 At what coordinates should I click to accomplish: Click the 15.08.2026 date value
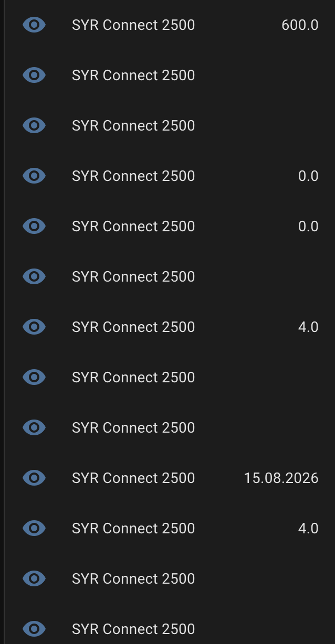tap(281, 478)
